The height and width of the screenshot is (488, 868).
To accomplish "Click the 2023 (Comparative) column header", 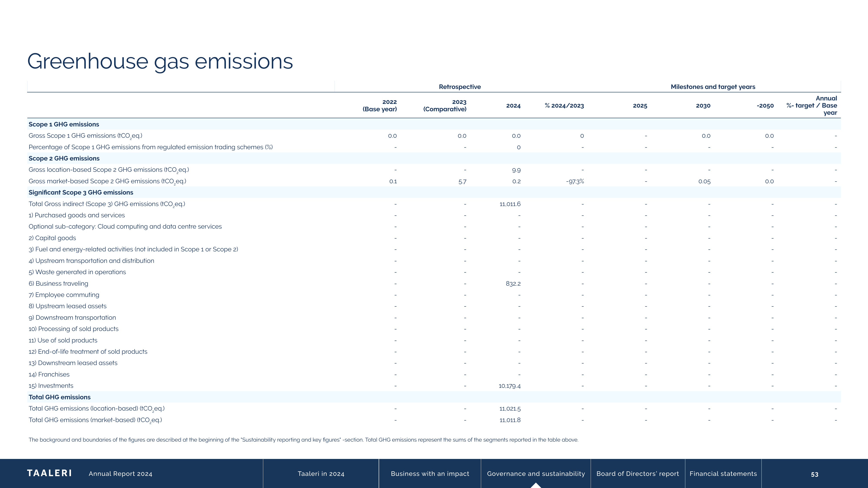I will point(445,105).
